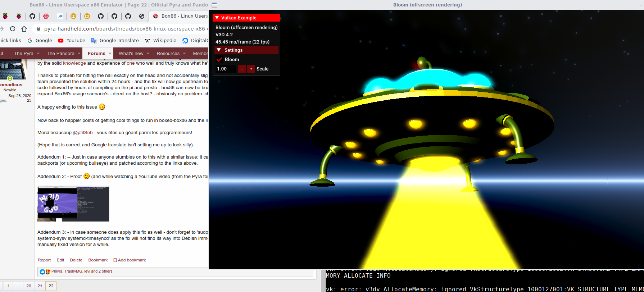Decrease Scale with the minus button
The image size is (644, 292).
[242, 69]
